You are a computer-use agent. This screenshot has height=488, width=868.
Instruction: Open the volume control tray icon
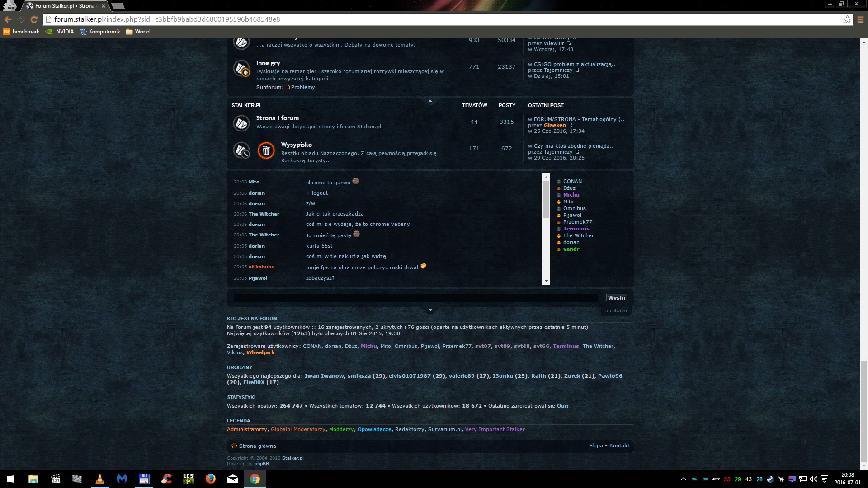point(814,479)
